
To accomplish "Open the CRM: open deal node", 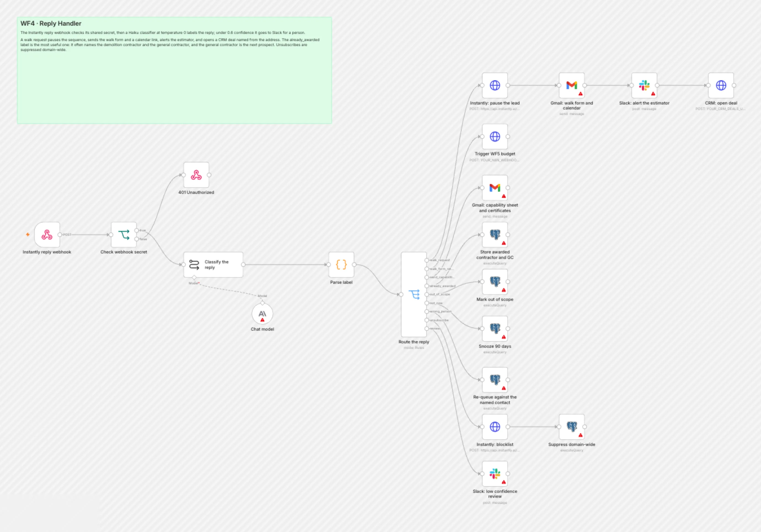I will 721,85.
